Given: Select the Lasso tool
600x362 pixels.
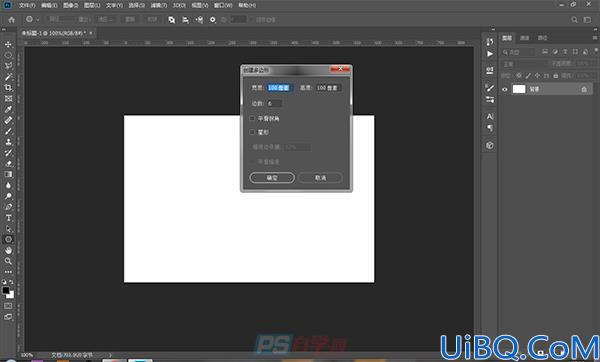Looking at the screenshot, I should pos(8,66).
